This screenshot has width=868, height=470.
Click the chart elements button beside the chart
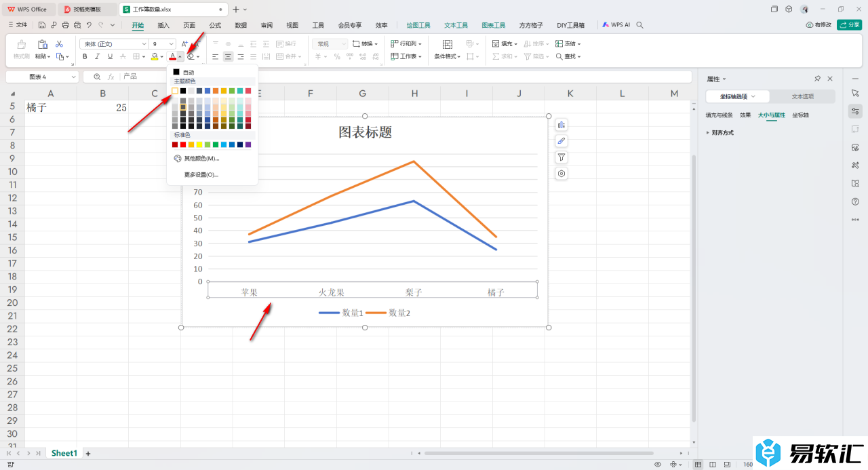pos(561,125)
